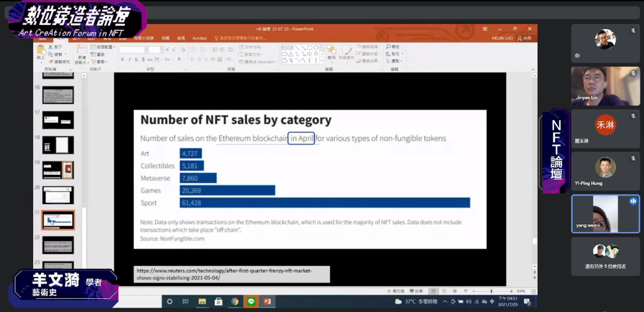Select the Text Box shape
This screenshot has height=312, width=644.
(x=284, y=48)
